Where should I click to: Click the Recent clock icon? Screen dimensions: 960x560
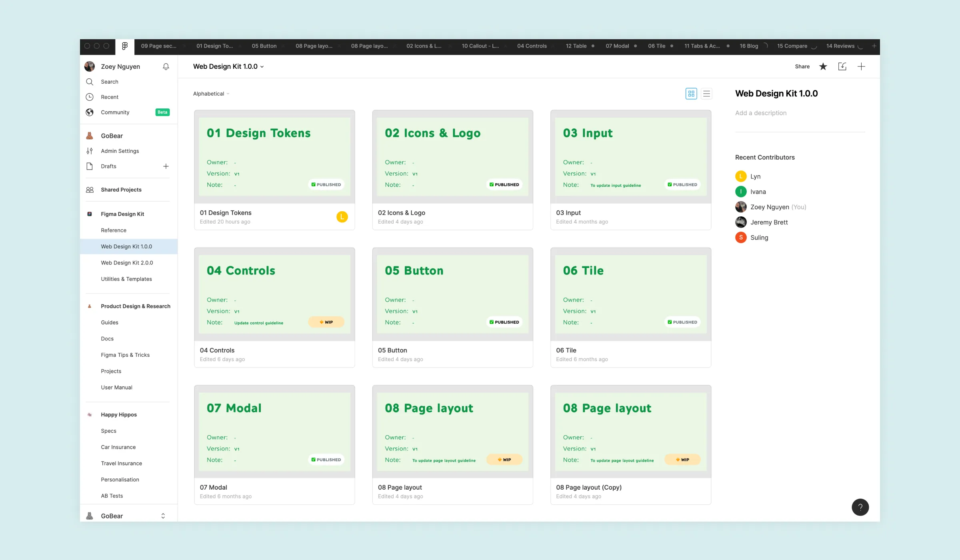click(90, 97)
